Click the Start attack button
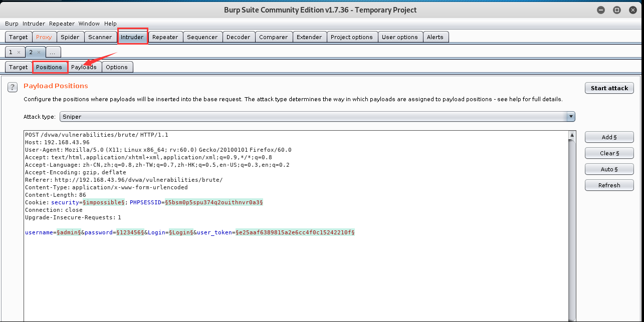This screenshot has width=644, height=322. [609, 88]
